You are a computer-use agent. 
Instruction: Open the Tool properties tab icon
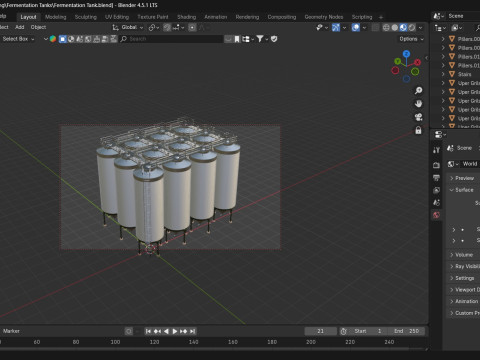tap(436, 150)
